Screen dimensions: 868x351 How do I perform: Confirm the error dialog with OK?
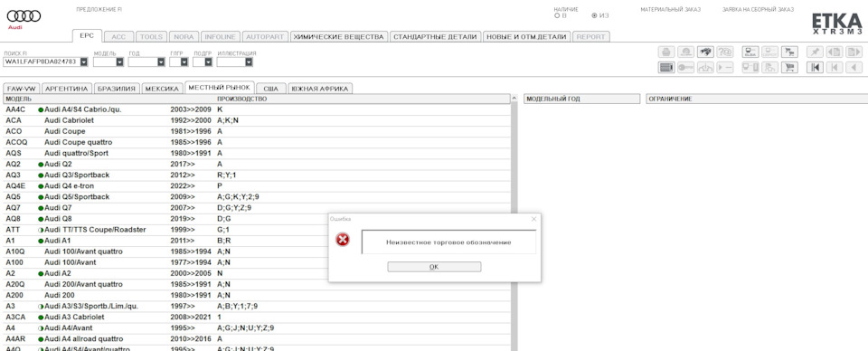(x=434, y=267)
